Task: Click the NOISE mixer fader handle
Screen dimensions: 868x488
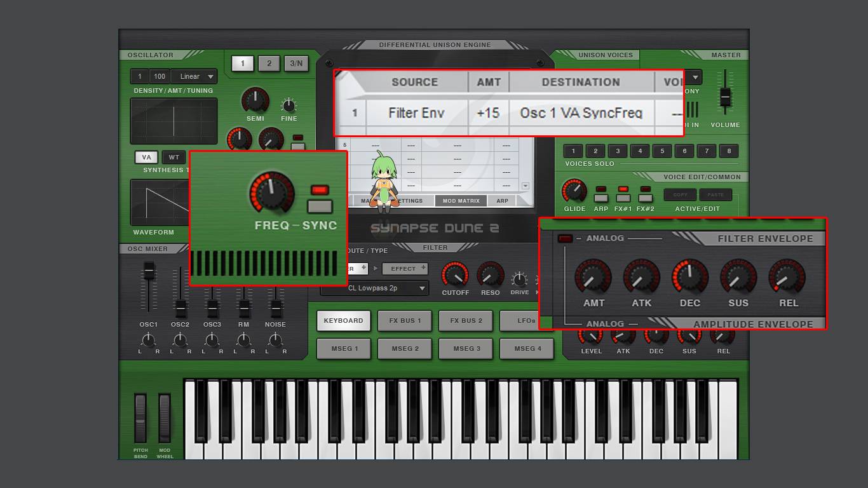Action: (x=276, y=308)
